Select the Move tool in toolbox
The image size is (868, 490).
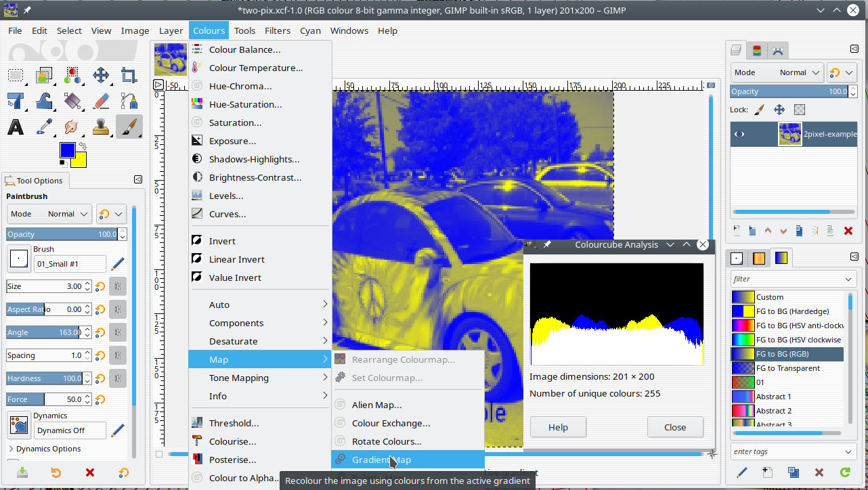[101, 75]
